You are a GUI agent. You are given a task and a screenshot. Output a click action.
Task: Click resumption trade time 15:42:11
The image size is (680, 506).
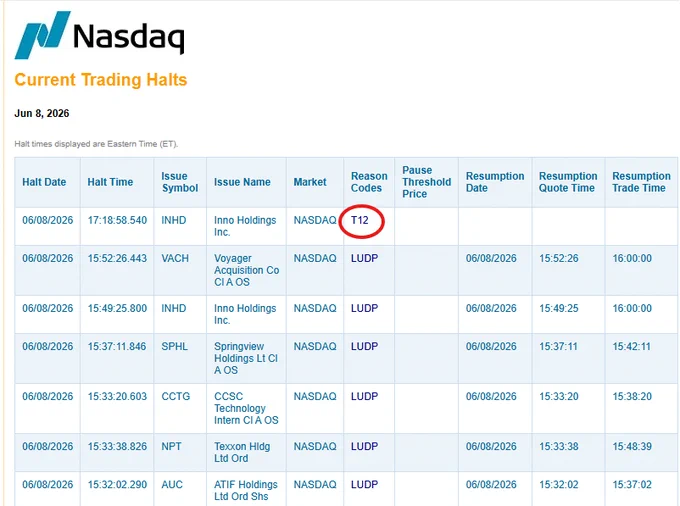(x=632, y=346)
